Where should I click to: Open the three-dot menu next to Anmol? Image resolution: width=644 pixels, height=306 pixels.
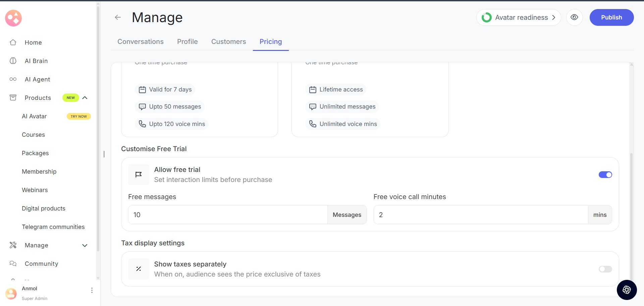click(x=92, y=290)
